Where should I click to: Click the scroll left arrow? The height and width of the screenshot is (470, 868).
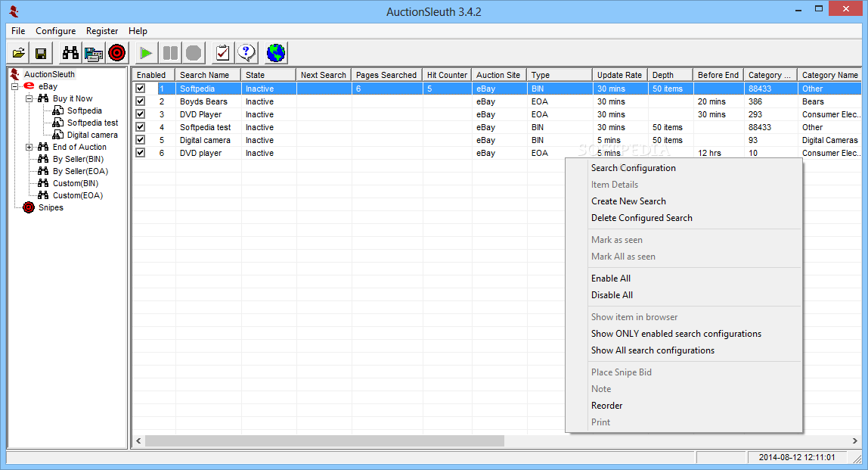[138, 440]
